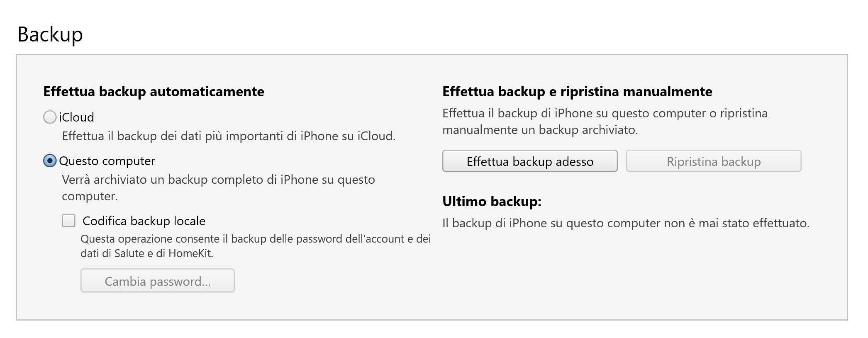Click the Effettua backup automaticamente heading
868x338 pixels.
point(154,92)
